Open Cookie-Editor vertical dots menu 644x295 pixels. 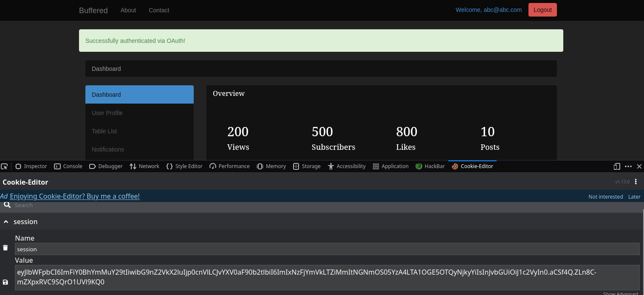pyautogui.click(x=636, y=182)
